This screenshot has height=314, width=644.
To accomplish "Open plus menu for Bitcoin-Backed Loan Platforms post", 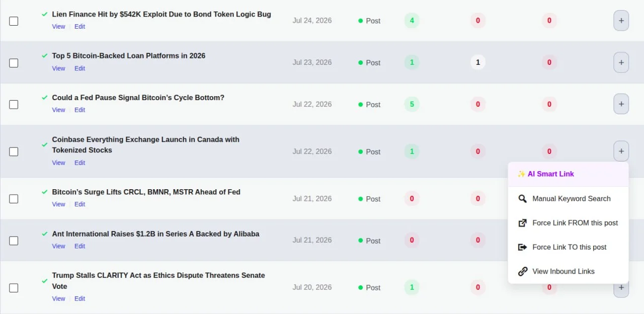I will pyautogui.click(x=621, y=62).
